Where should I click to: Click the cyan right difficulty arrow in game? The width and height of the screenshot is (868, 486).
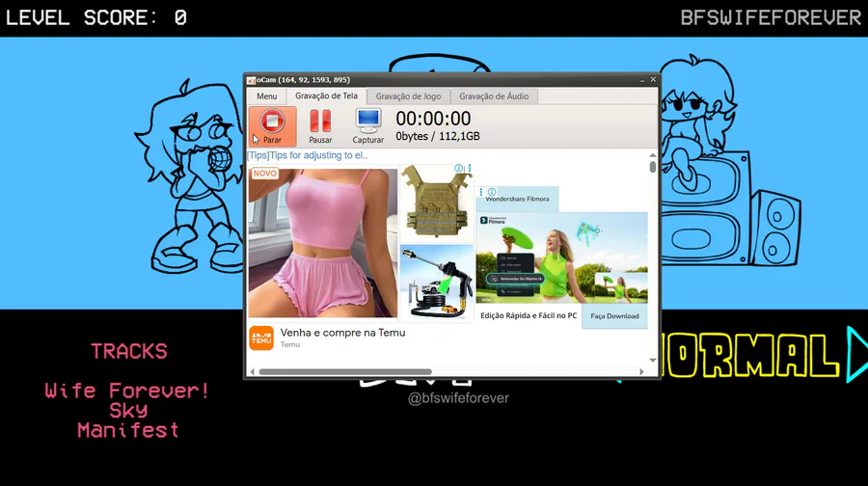click(856, 354)
